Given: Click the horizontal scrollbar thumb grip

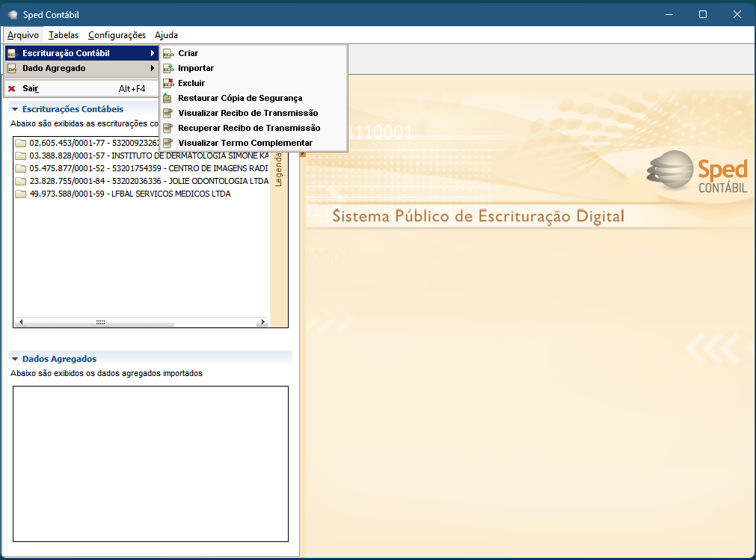Looking at the screenshot, I should 100,322.
